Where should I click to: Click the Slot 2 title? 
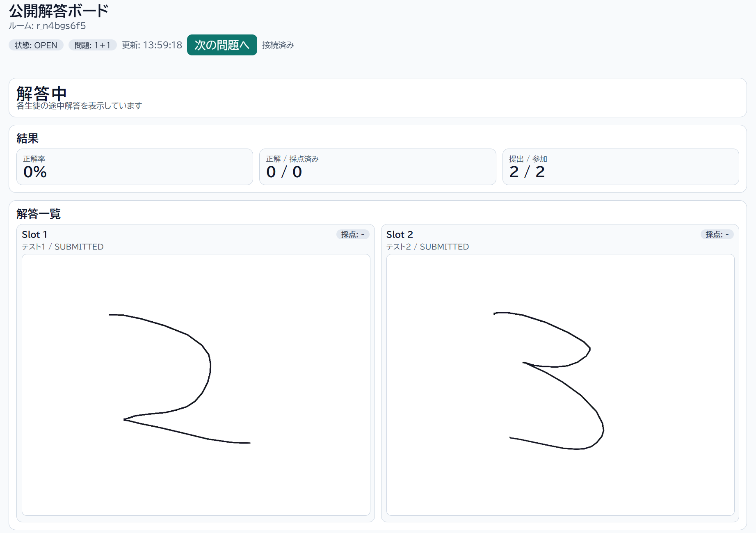tap(400, 234)
